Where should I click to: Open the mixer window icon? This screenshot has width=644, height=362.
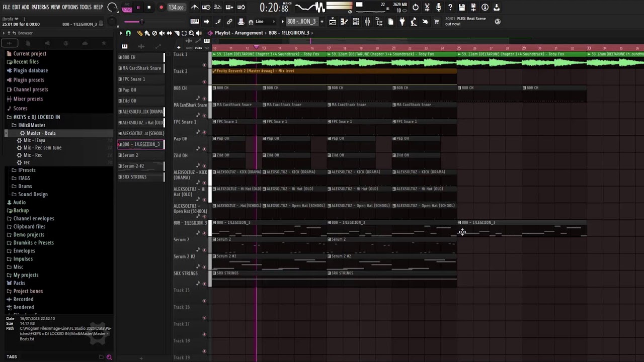coord(367,22)
